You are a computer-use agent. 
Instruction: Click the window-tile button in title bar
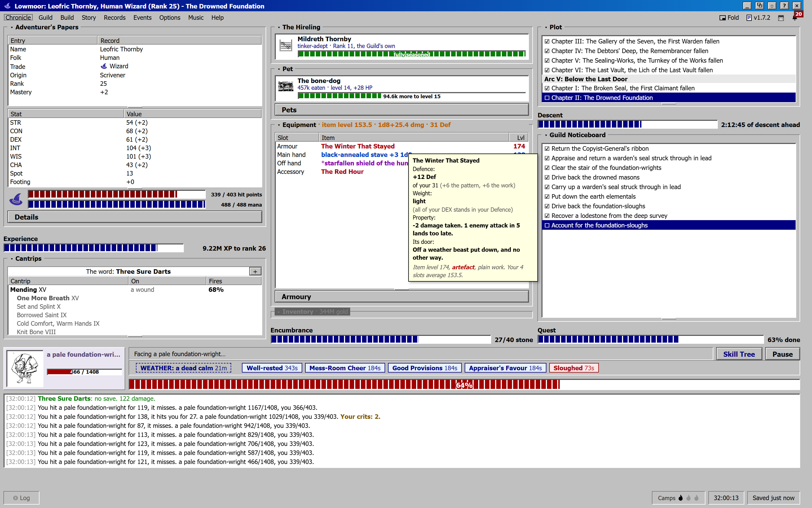pos(760,6)
